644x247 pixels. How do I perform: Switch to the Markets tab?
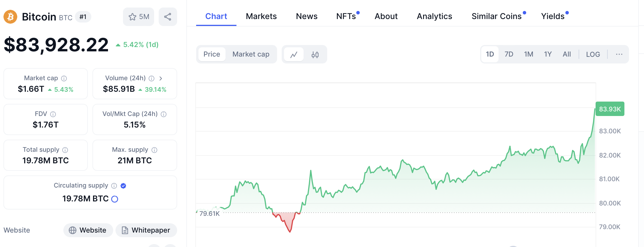pos(261,16)
